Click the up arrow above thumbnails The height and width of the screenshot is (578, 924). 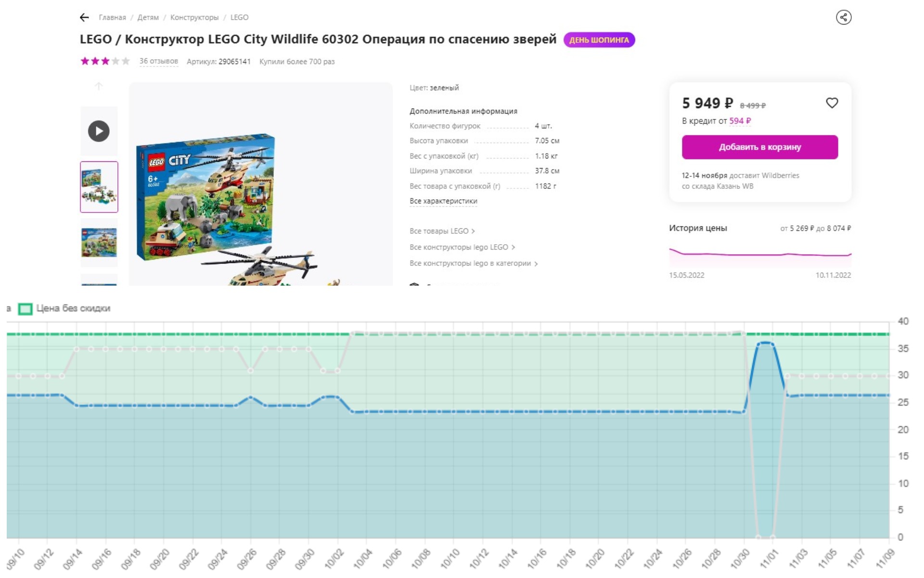pos(99,87)
